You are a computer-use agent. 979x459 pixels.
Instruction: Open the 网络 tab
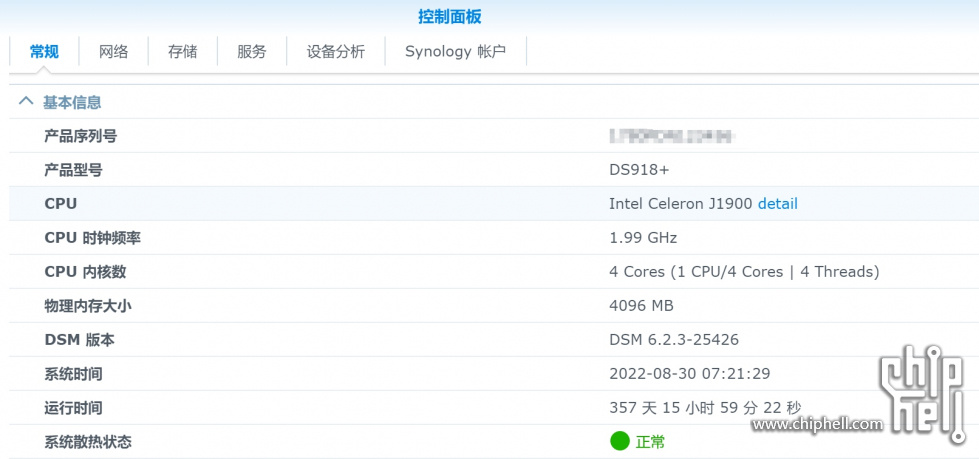[x=114, y=51]
